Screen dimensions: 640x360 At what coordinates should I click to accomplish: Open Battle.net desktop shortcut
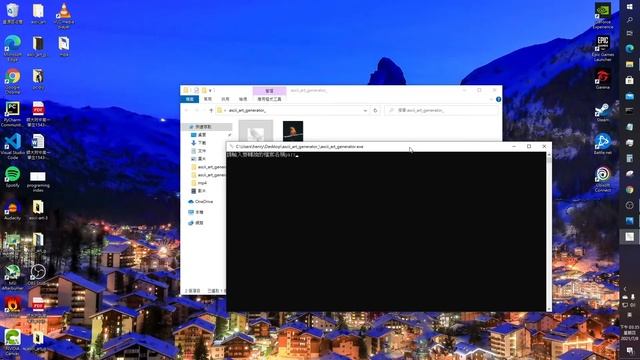click(x=602, y=144)
